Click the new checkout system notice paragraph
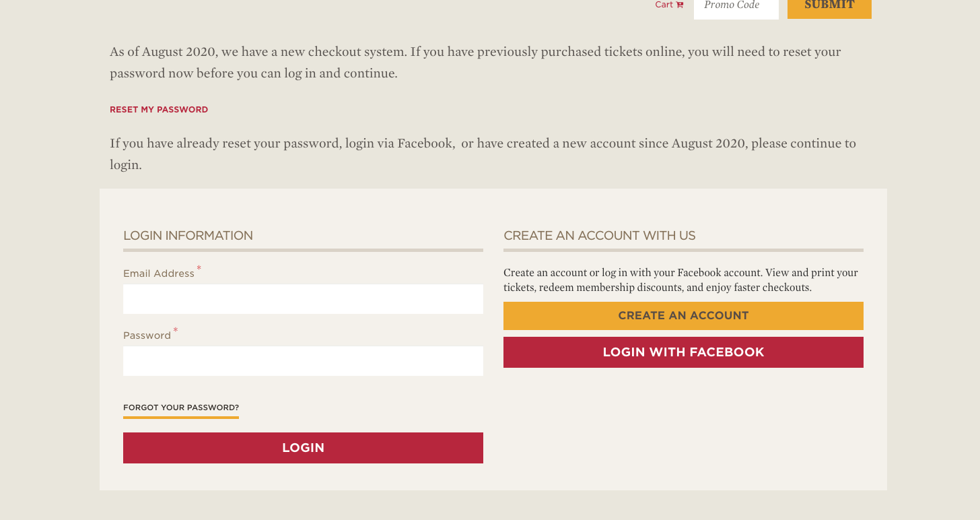The width and height of the screenshot is (980, 520). click(x=475, y=63)
